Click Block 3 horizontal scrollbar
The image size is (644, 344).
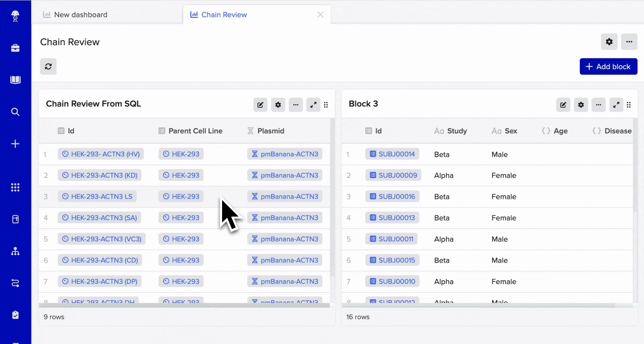[477, 305]
